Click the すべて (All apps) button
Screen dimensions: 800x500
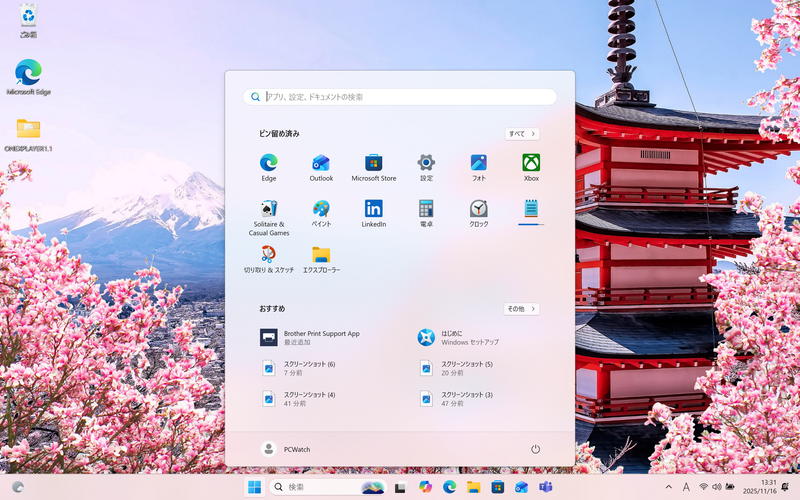(x=522, y=134)
